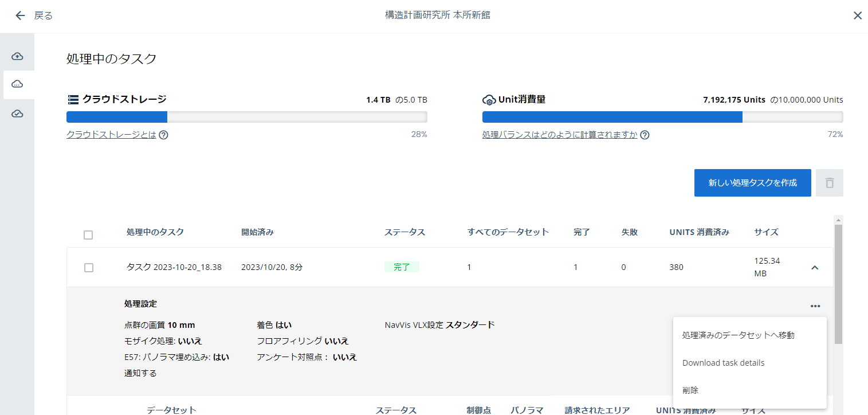Screen dimensions: 868x415
Task: Click 新しい処理タスクを作成 button
Action: 753,183
